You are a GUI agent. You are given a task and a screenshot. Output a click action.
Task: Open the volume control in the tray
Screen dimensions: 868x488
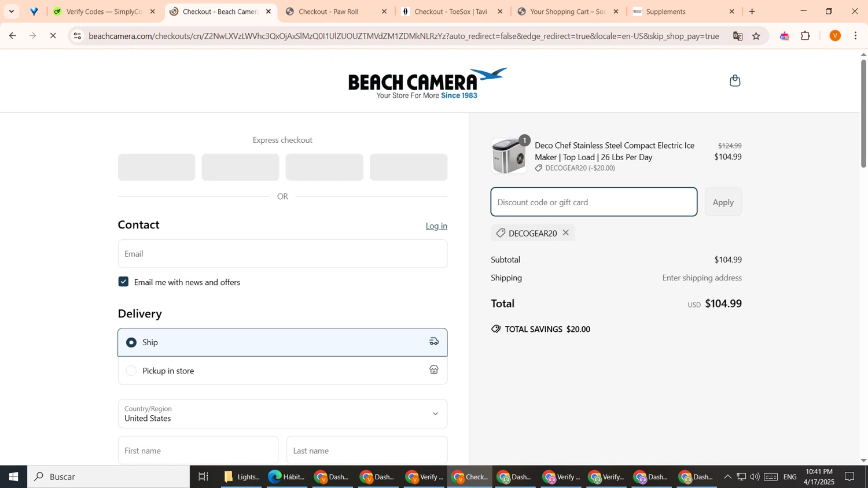755,477
